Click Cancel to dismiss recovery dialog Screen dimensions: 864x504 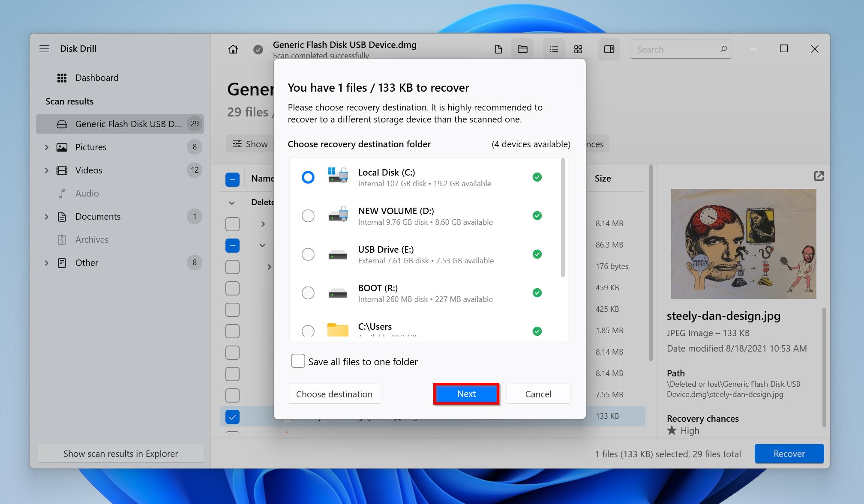coord(538,394)
